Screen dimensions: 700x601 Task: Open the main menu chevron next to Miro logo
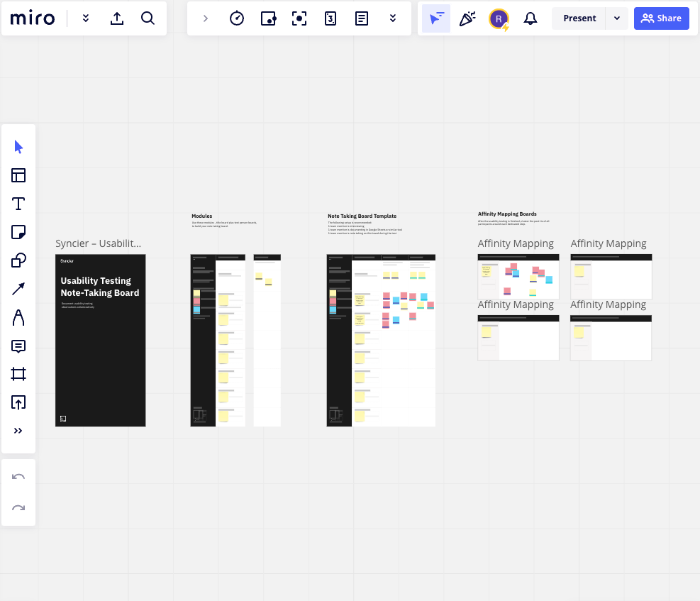(85, 18)
